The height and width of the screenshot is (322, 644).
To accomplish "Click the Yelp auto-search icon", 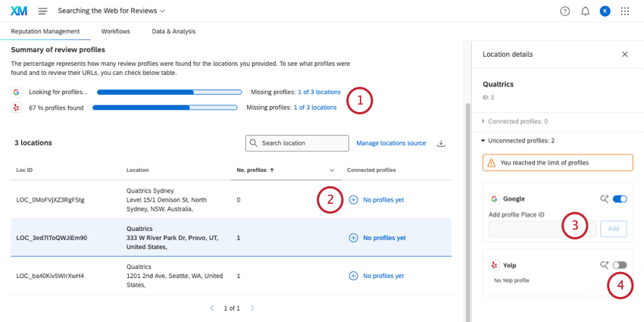I will [x=604, y=265].
